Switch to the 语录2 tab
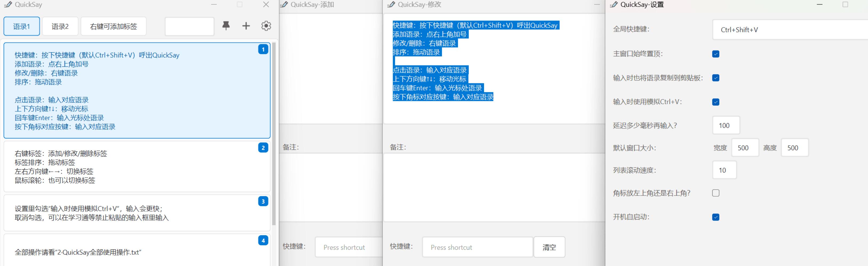Image resolution: width=868 pixels, height=266 pixels. pos(60,26)
